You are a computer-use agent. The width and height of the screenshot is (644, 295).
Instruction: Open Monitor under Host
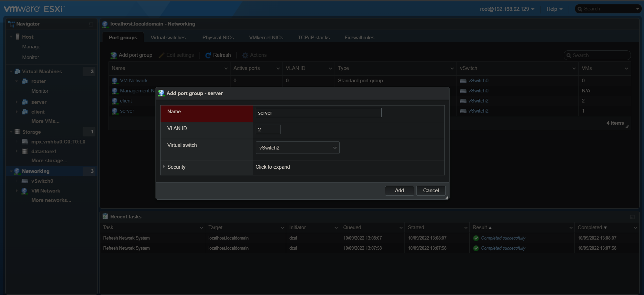[31, 57]
